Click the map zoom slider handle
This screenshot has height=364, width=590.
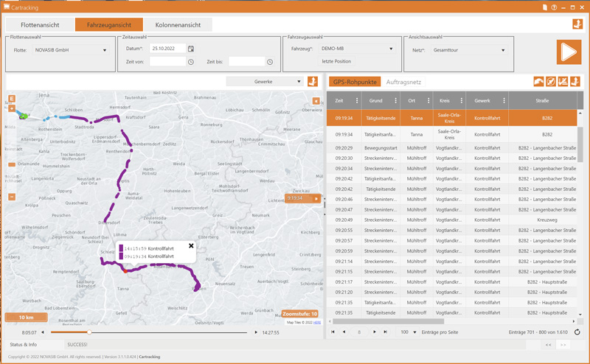[x=12, y=165]
